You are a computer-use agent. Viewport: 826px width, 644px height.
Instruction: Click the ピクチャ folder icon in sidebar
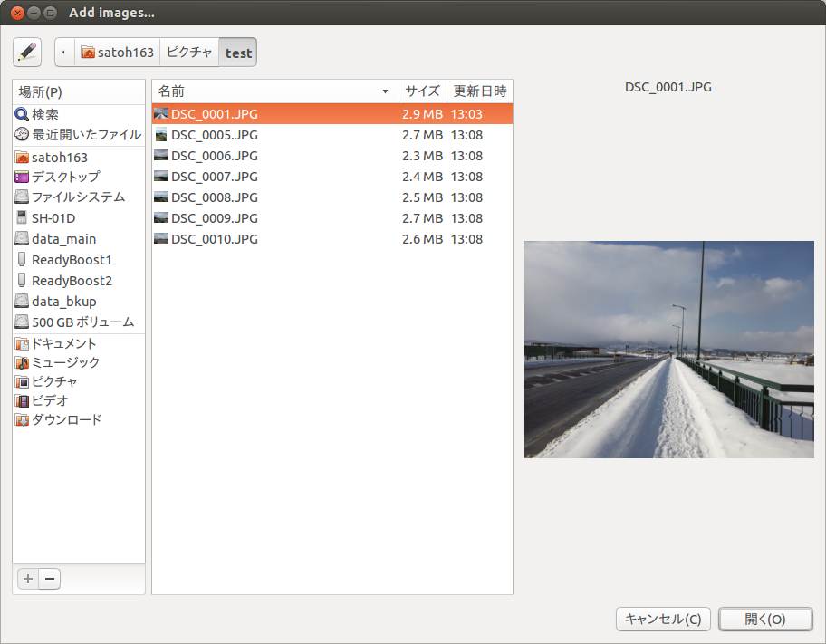click(x=22, y=381)
